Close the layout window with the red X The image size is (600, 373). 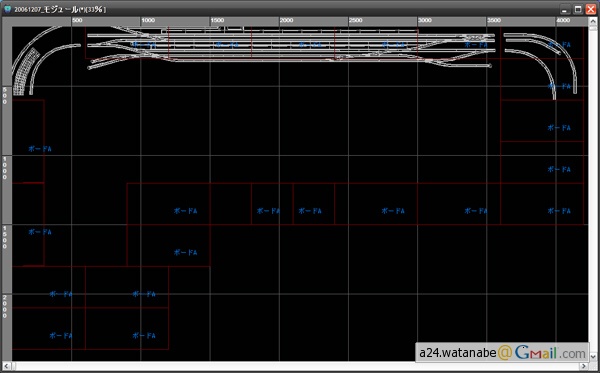(x=591, y=9)
